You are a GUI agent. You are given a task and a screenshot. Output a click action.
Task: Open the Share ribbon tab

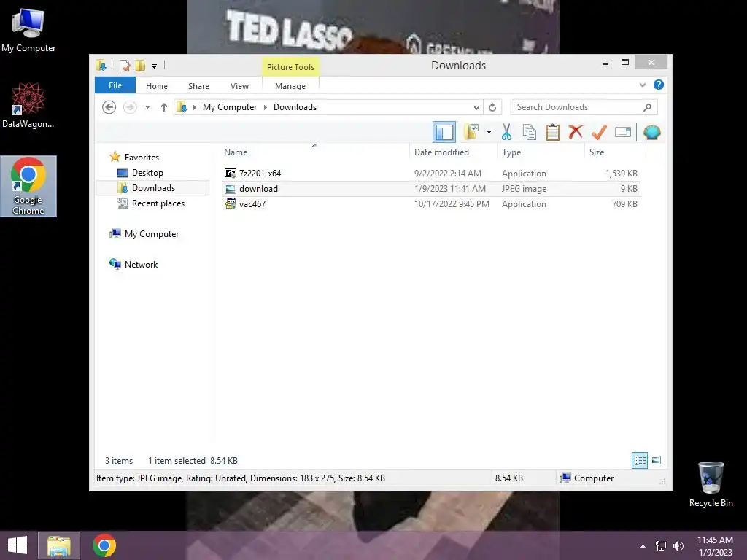(x=198, y=86)
